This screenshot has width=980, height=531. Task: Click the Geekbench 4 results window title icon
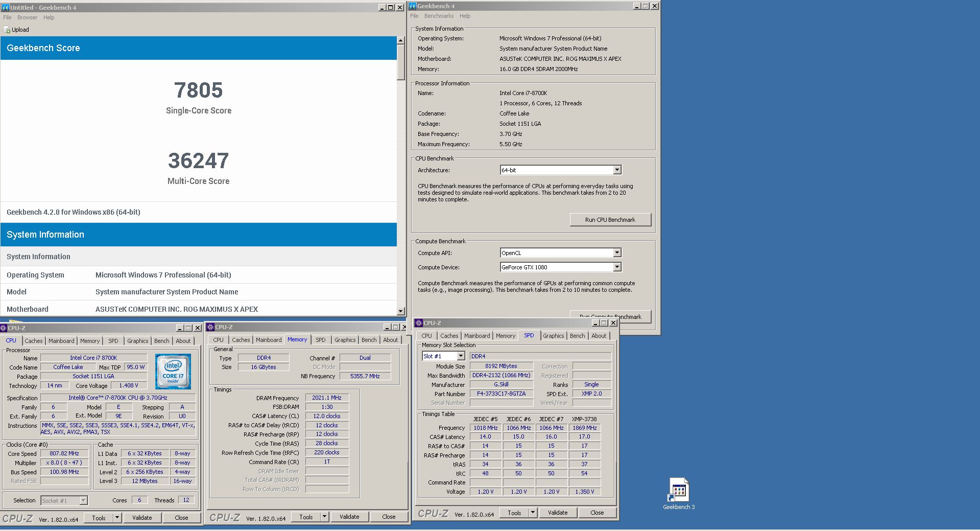(5, 7)
